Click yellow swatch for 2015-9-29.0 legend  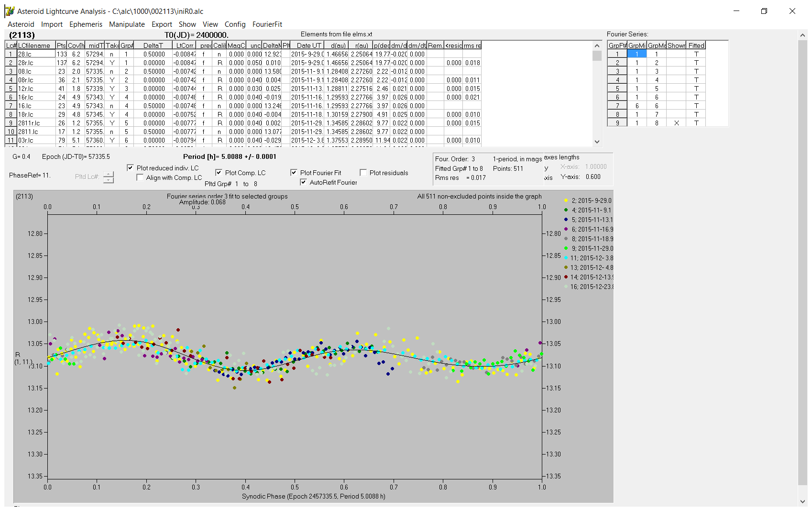tap(566, 201)
